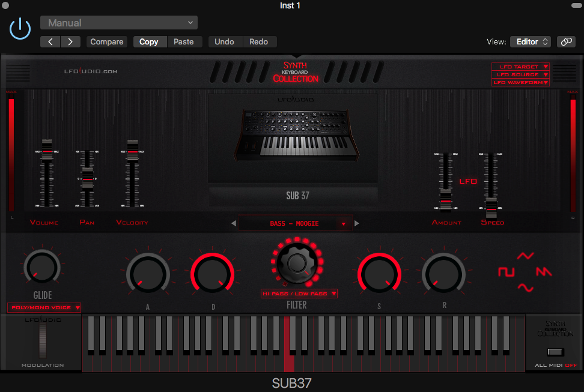This screenshot has width=584, height=392.
Task: Select the square wave LFO shape
Action: click(506, 271)
